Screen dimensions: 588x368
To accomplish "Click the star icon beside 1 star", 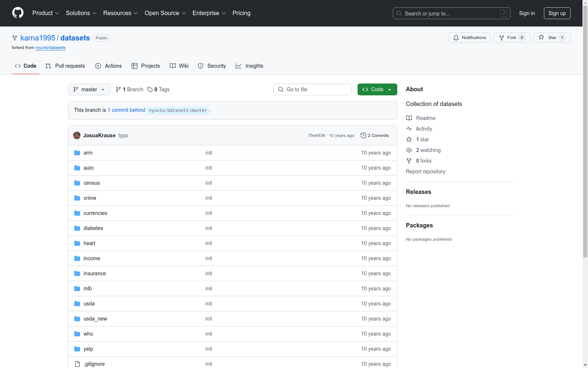I will tap(409, 139).
